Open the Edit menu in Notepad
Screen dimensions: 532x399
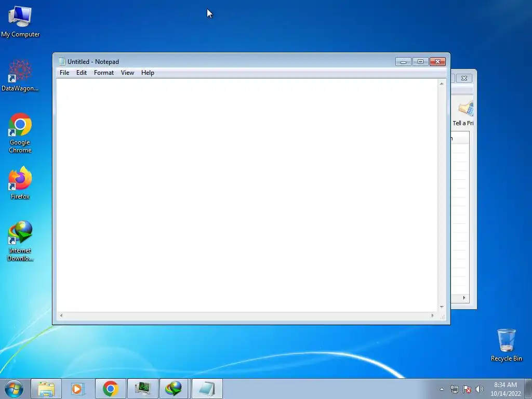(x=82, y=73)
